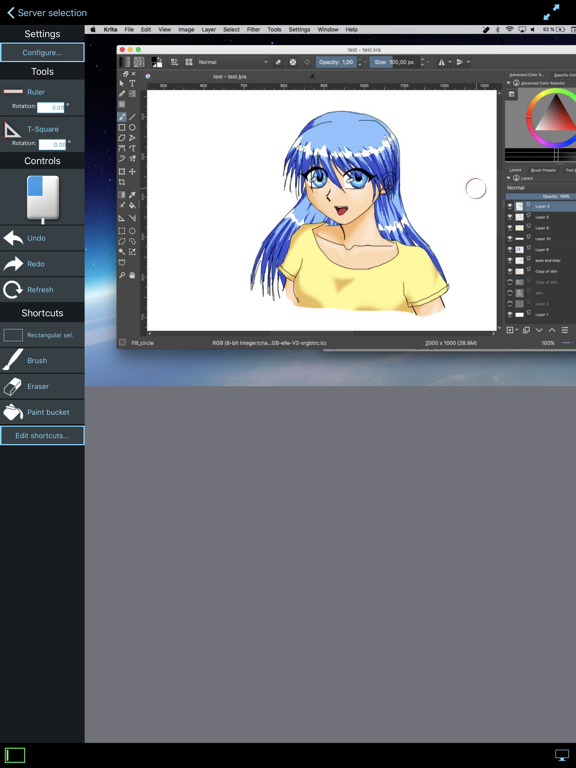Viewport: 576px width, 768px height.
Task: Open Krita's File menu
Action: (x=129, y=29)
